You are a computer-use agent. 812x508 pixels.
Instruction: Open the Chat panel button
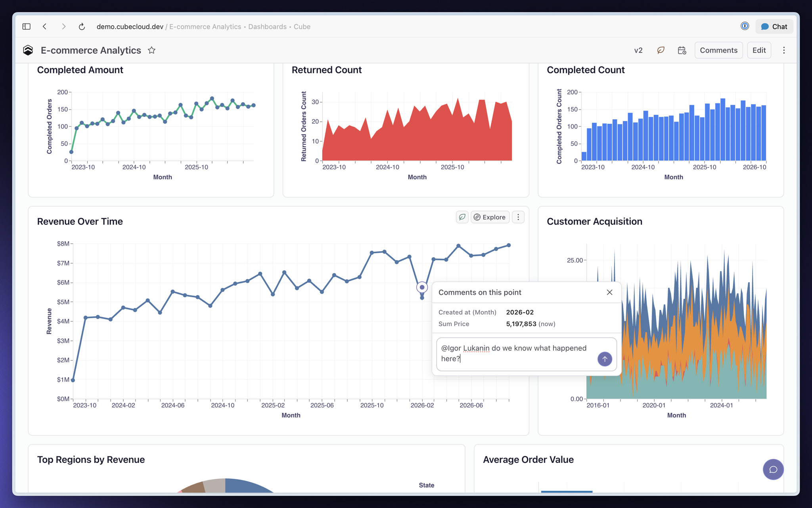pos(774,27)
